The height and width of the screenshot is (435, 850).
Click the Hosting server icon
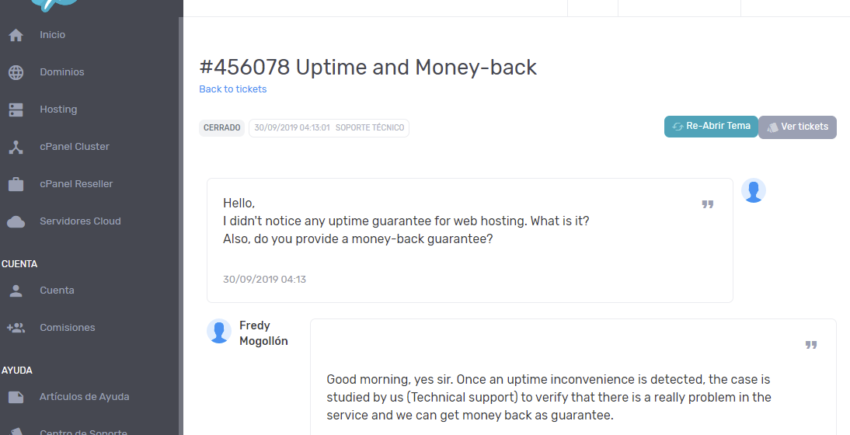coord(16,110)
